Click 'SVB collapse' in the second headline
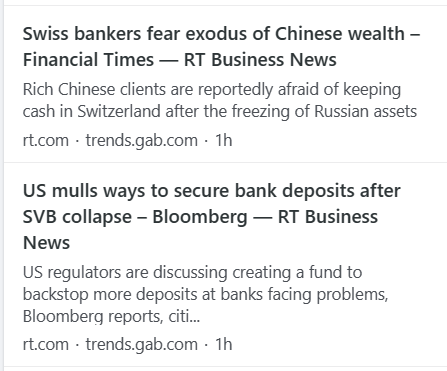Image resolution: width=447 pixels, height=371 pixels. [x=77, y=217]
